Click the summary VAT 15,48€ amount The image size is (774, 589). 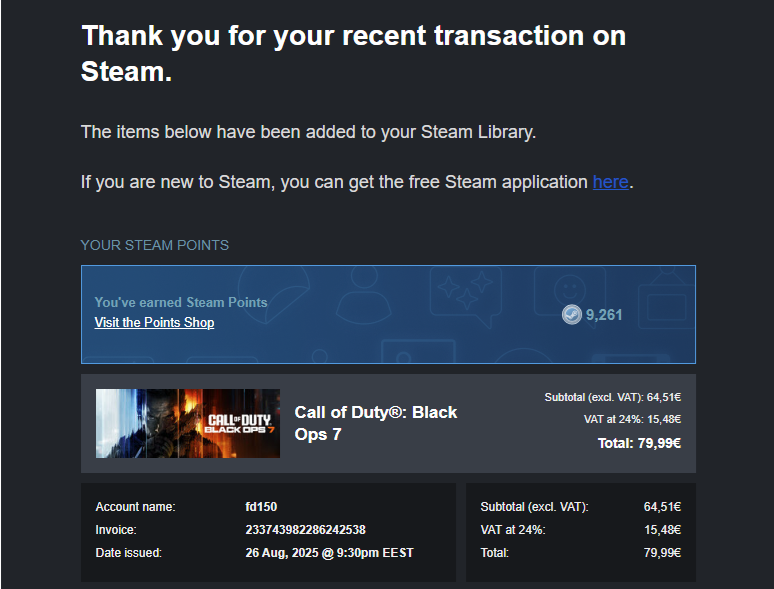(662, 530)
